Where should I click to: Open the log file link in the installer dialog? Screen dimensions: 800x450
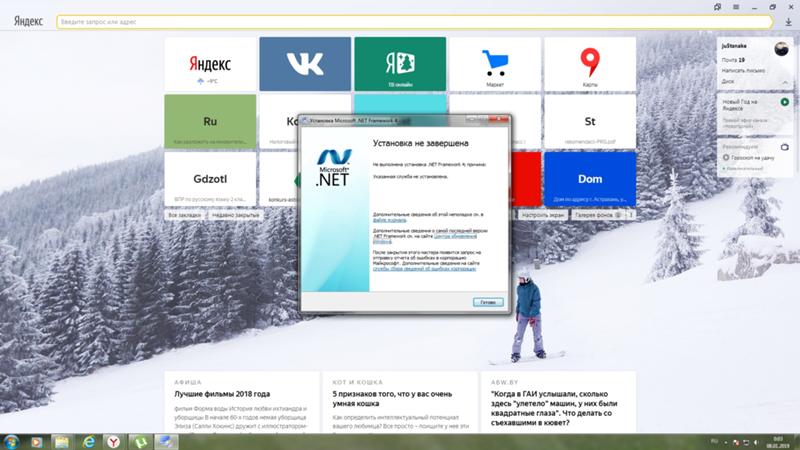(390, 220)
